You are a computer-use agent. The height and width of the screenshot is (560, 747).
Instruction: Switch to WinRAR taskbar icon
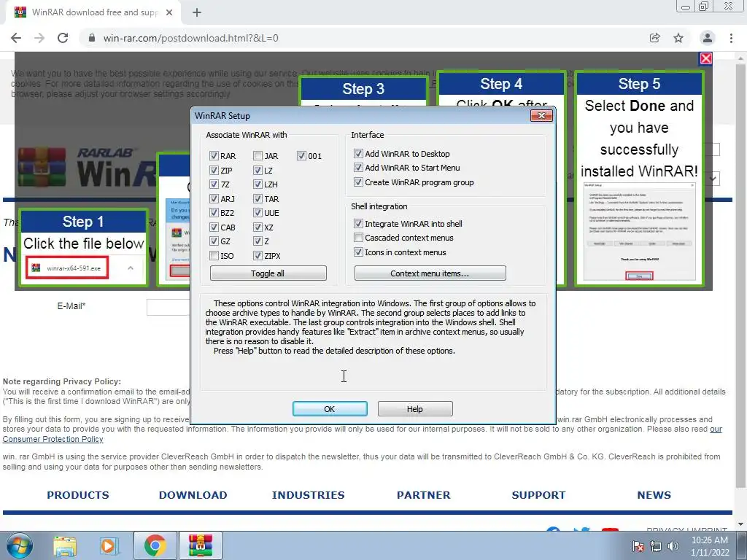[x=200, y=545]
